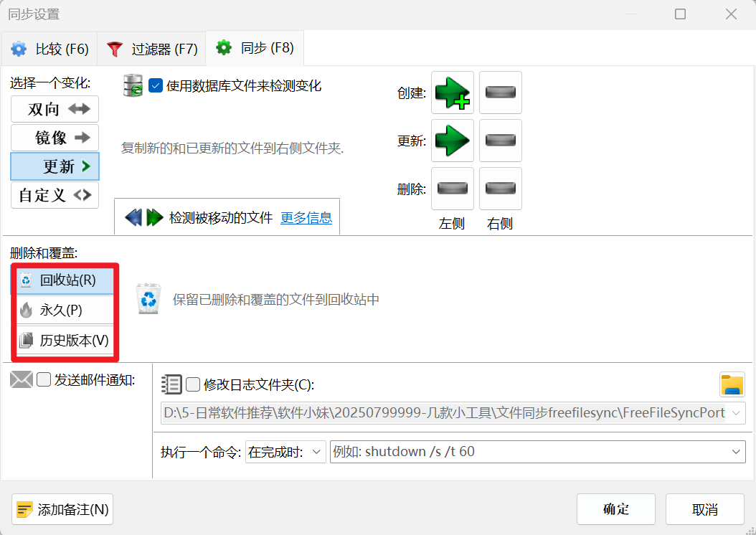Switch to the 比较 (F6) tab
The height and width of the screenshot is (535, 756).
(49, 48)
